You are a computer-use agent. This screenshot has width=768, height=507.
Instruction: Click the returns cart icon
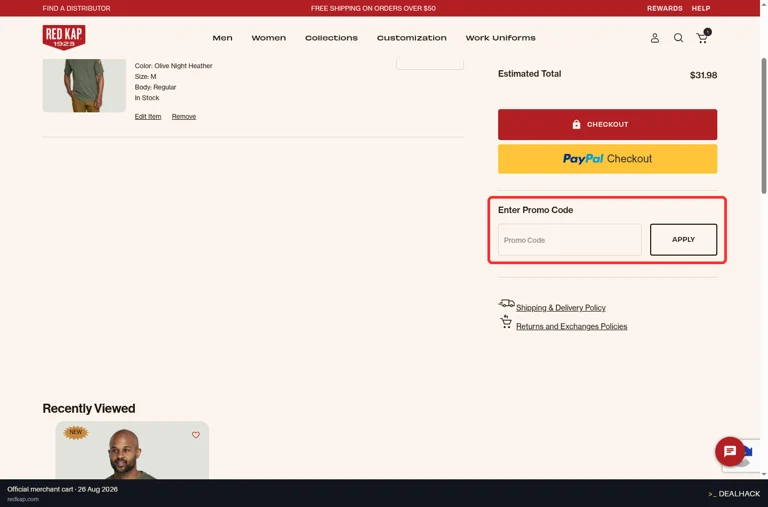click(x=506, y=322)
